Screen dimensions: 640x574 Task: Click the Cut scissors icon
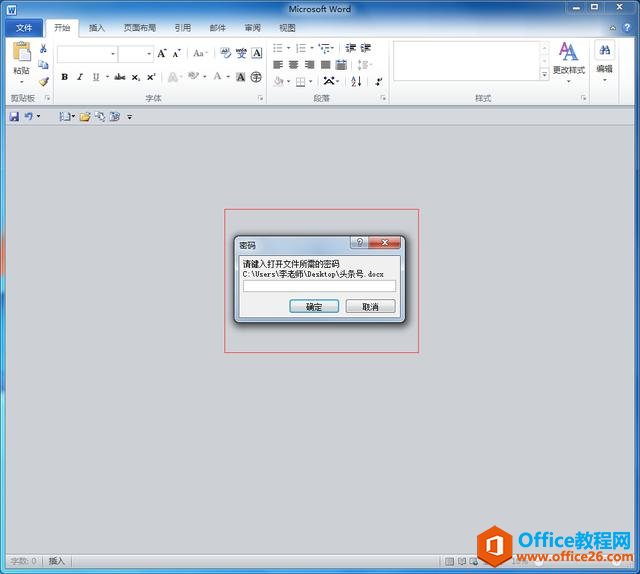coord(43,49)
